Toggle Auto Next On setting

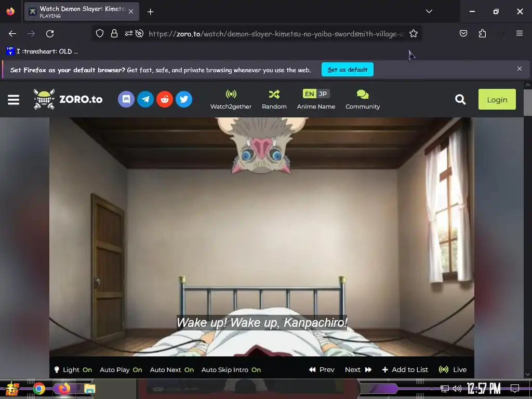171,369
